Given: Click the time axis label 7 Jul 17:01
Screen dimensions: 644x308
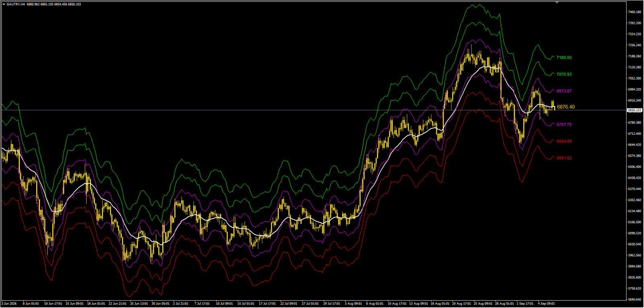Looking at the screenshot, I should (202, 304).
